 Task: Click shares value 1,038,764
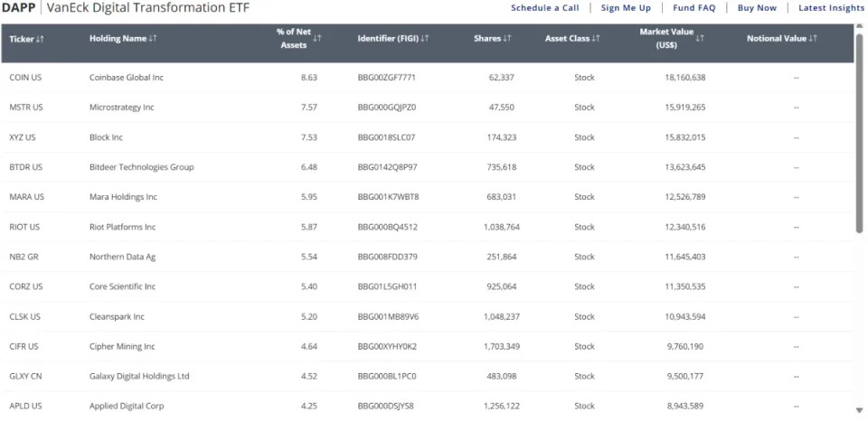pos(501,227)
